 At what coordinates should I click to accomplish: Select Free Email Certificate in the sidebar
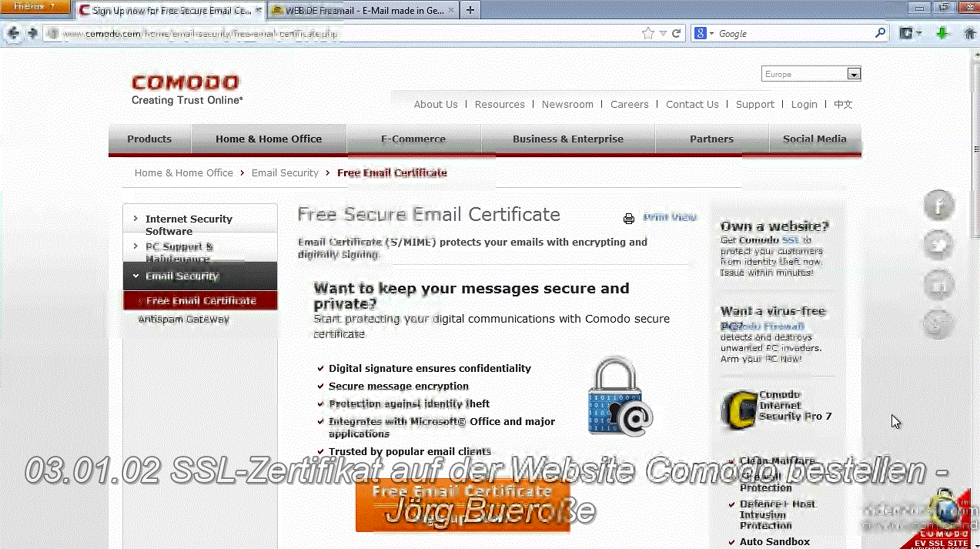(200, 301)
